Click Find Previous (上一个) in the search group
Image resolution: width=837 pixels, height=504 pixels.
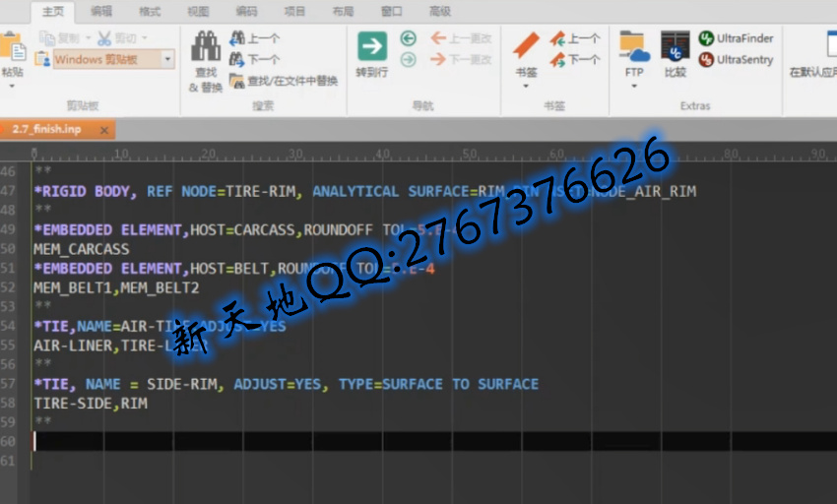tap(254, 38)
